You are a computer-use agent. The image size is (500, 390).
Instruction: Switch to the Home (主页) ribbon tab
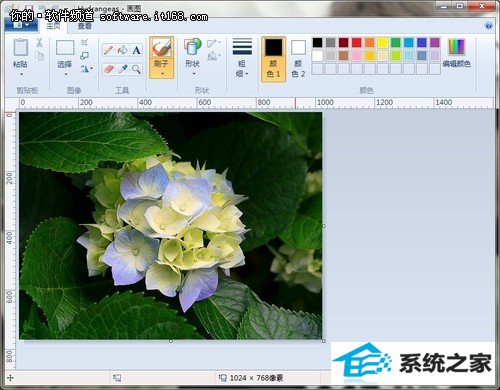tap(54, 26)
